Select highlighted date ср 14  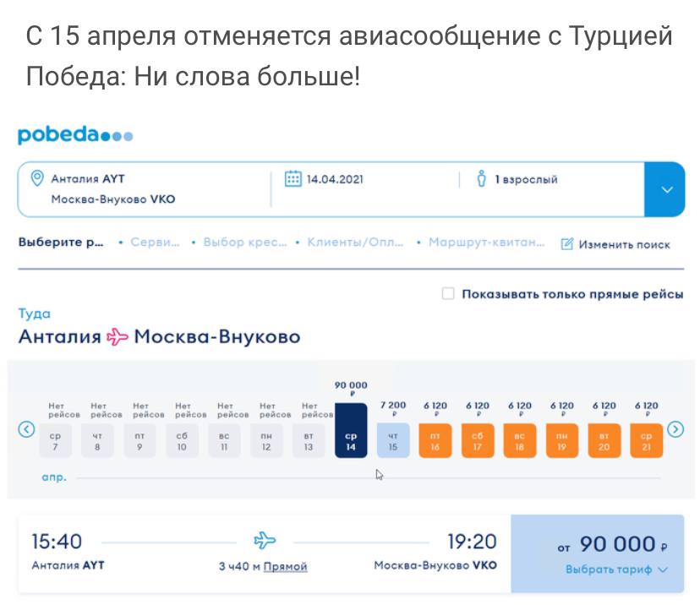click(x=351, y=431)
